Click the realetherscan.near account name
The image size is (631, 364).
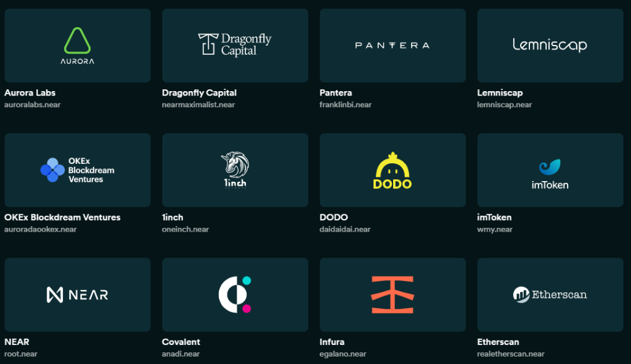coord(511,354)
